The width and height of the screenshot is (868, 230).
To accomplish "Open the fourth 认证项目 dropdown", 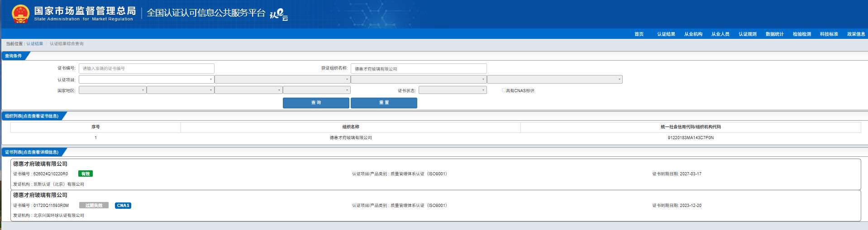I will 555,80.
